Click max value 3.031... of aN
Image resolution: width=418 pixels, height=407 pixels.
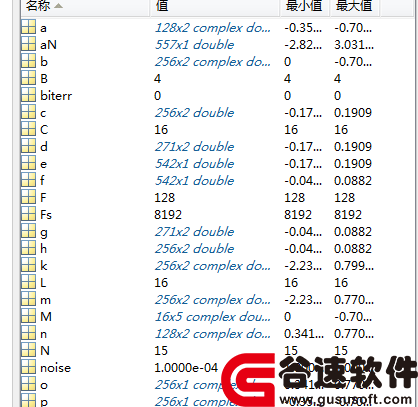tap(354, 45)
